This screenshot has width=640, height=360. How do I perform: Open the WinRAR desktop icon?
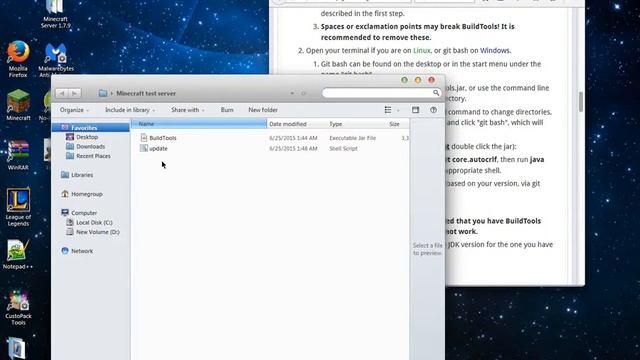coord(18,156)
